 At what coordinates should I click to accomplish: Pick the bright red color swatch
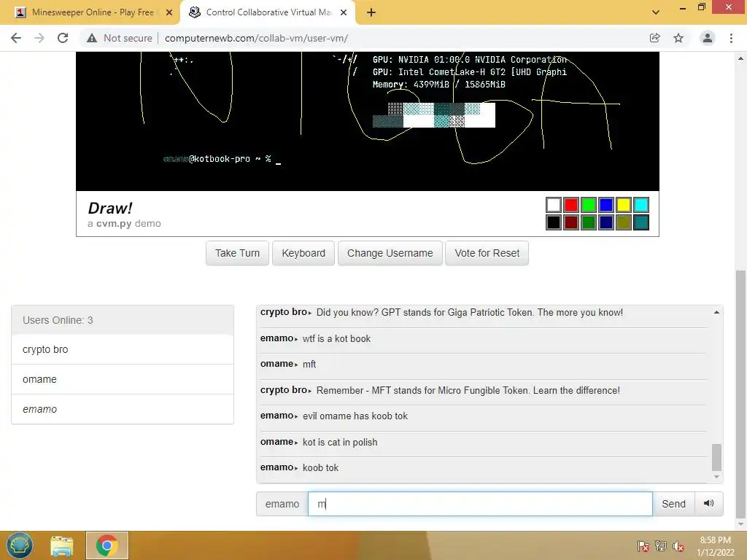pyautogui.click(x=571, y=205)
